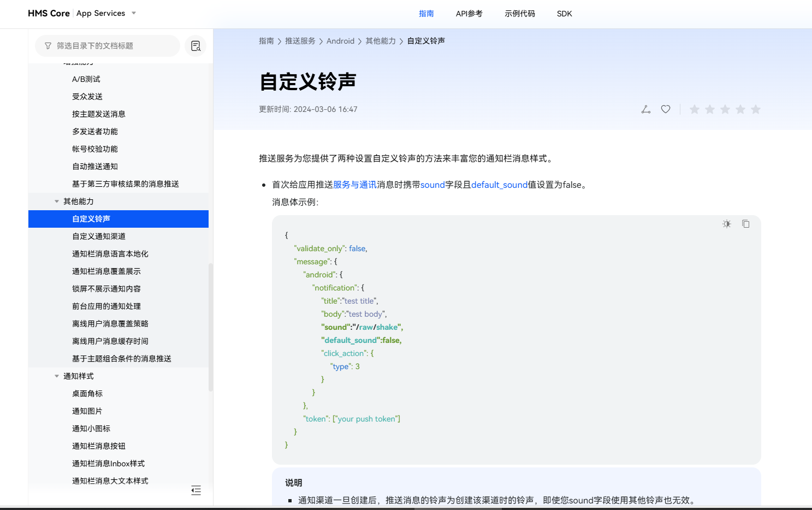Open the App Services dropdown arrow
Image resolution: width=812 pixels, height=510 pixels.
[x=134, y=13]
